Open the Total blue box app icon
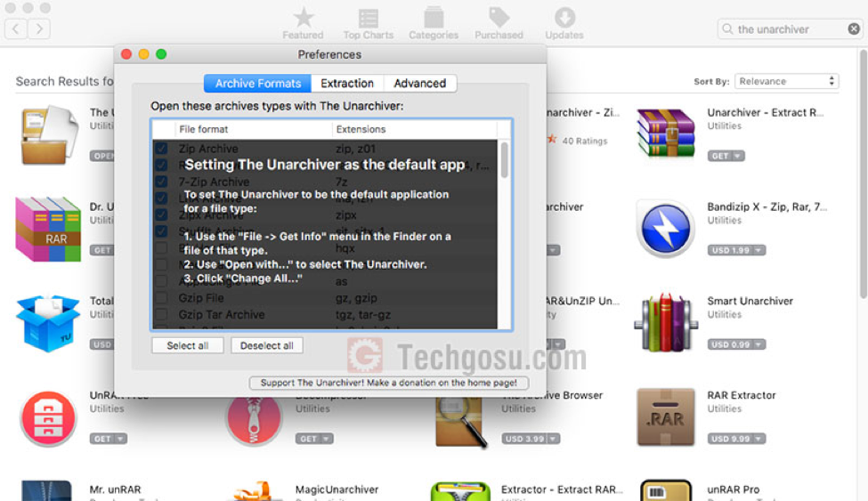This screenshot has width=868, height=501. tap(48, 324)
